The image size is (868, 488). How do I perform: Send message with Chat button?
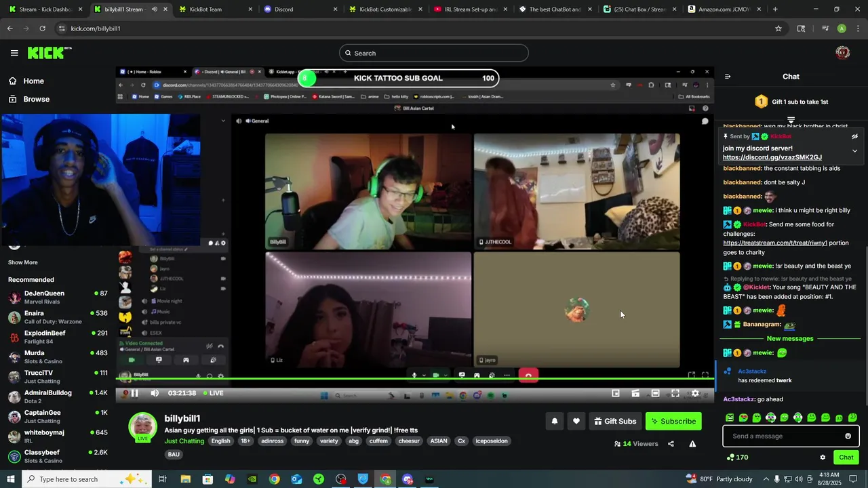846,457
